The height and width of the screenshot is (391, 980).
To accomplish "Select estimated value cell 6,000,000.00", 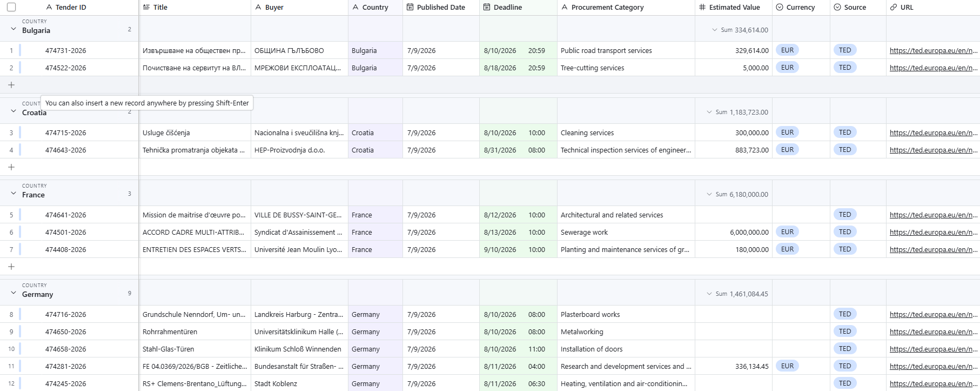I will pyautogui.click(x=734, y=232).
